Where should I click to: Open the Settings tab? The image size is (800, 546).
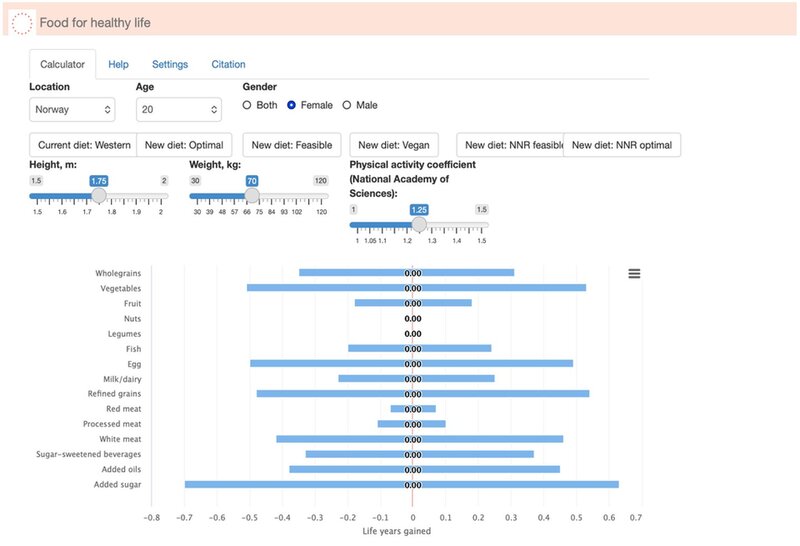(x=170, y=64)
